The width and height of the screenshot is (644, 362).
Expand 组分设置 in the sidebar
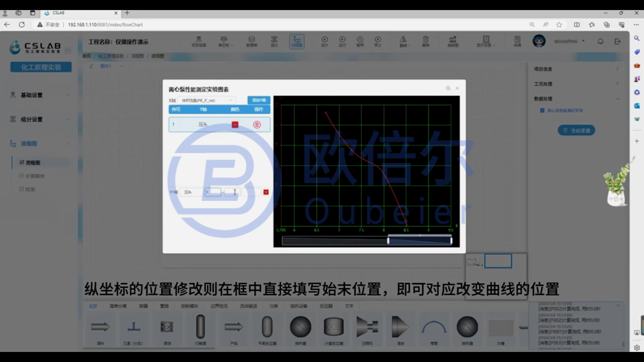tap(40, 119)
